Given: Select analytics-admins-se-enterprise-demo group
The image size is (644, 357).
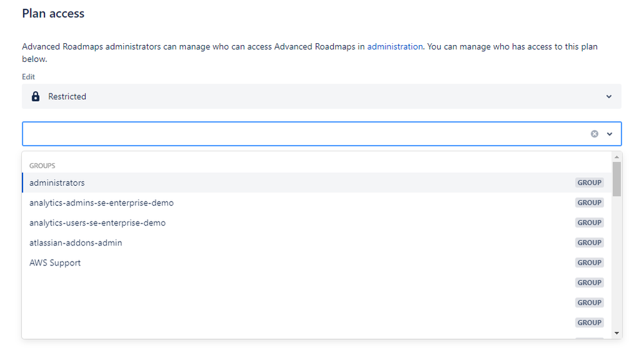Looking at the screenshot, I should coord(317,203).
